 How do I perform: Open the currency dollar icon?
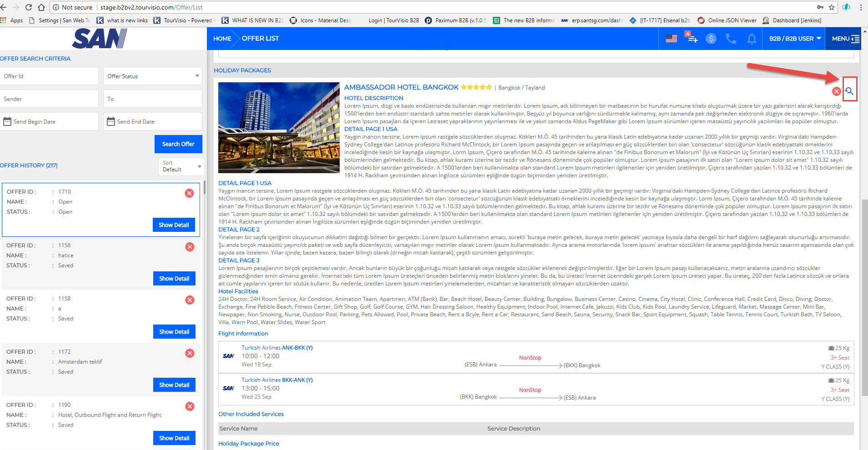(711, 39)
